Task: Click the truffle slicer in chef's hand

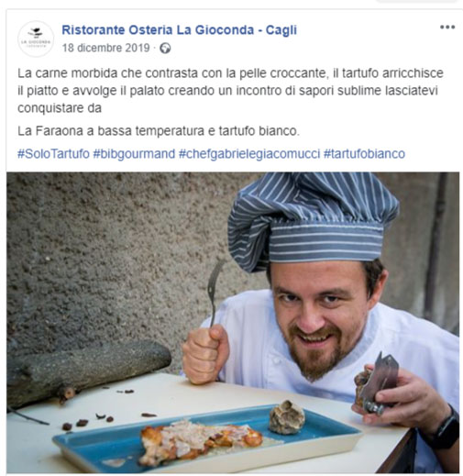Action: tap(379, 382)
